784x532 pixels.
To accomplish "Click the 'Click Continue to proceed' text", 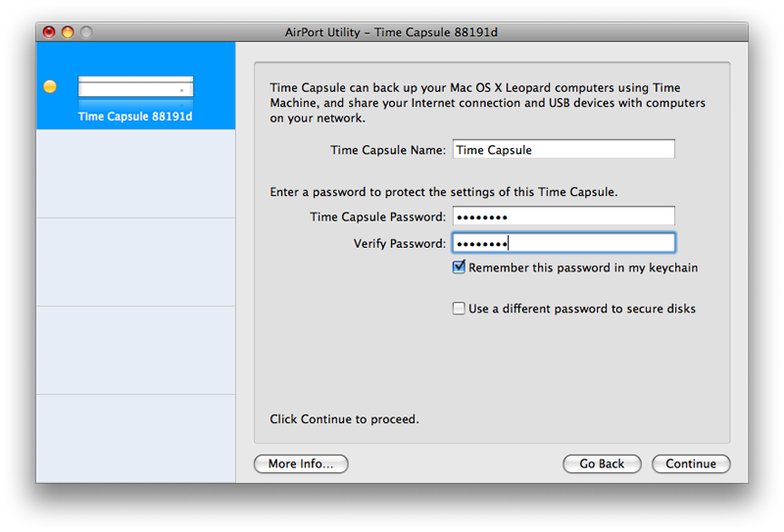I will [x=345, y=419].
